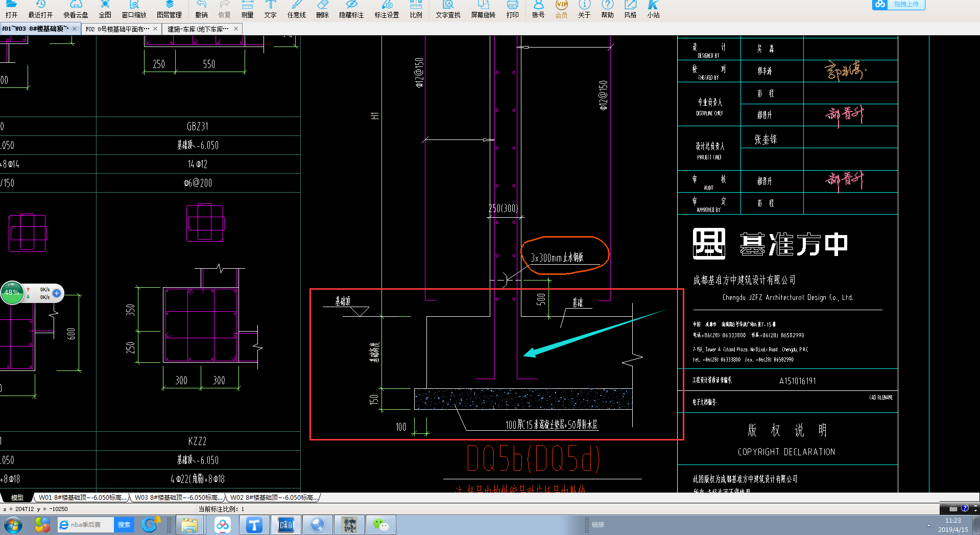The image size is (980, 535).
Task: Switch to the W01~W03 8#楼基础顶 document tab
Action: (x=35, y=29)
